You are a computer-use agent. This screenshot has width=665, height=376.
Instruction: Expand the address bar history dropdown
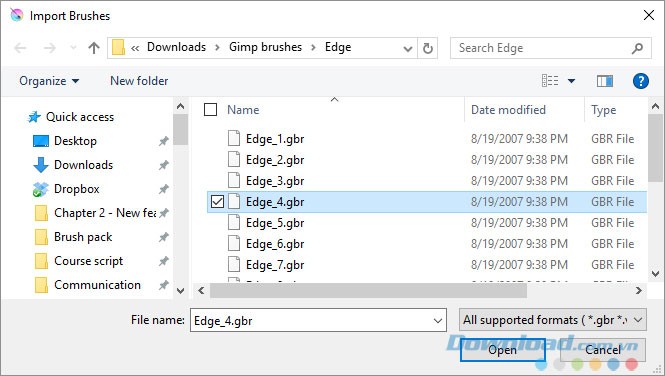(408, 49)
